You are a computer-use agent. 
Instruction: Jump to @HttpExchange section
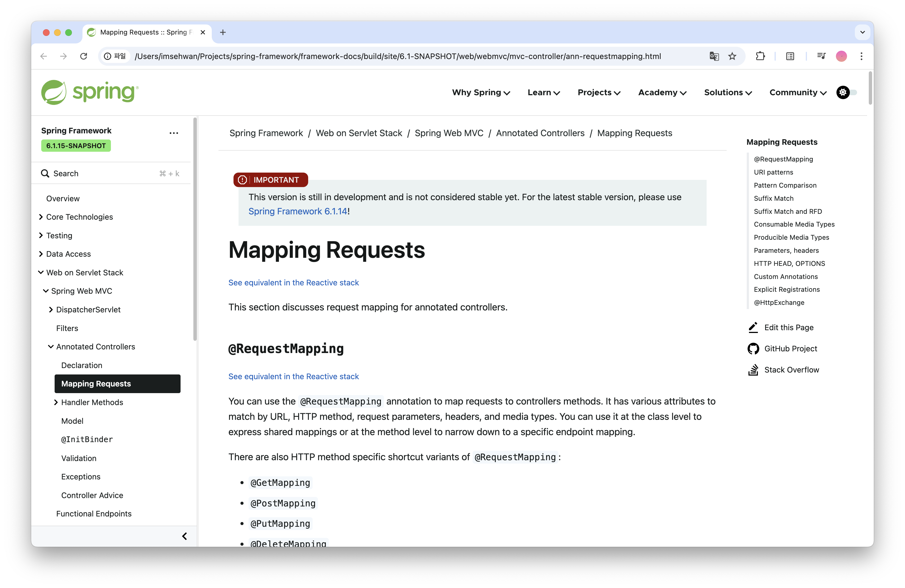(x=779, y=302)
